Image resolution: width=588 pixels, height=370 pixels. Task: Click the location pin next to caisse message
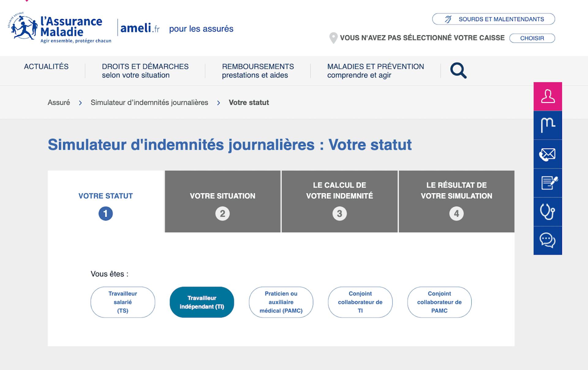click(333, 38)
